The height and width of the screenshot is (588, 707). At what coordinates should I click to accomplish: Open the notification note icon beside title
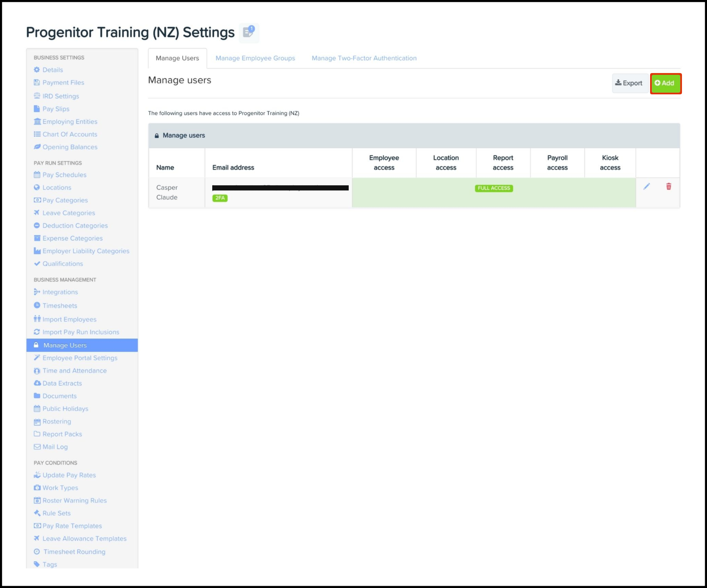point(249,32)
